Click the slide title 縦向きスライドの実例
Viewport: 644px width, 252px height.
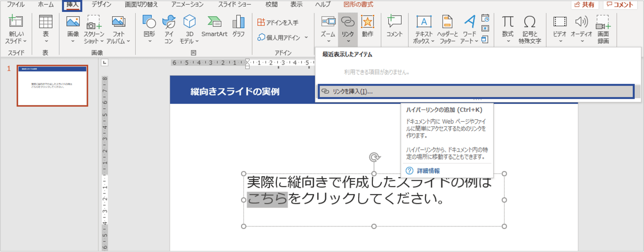click(x=235, y=92)
